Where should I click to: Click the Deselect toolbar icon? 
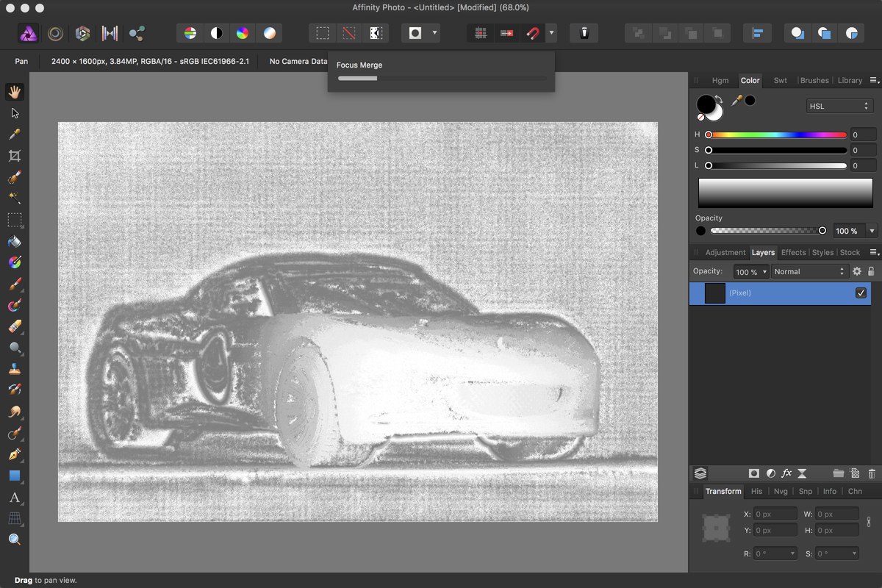tap(349, 33)
